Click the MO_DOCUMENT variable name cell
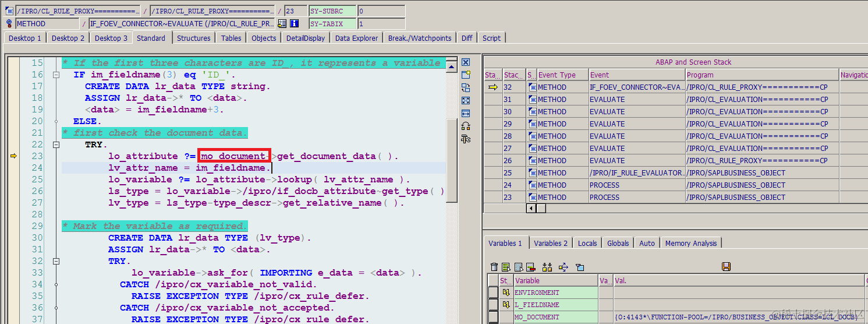This screenshot has height=324, width=868. click(555, 317)
